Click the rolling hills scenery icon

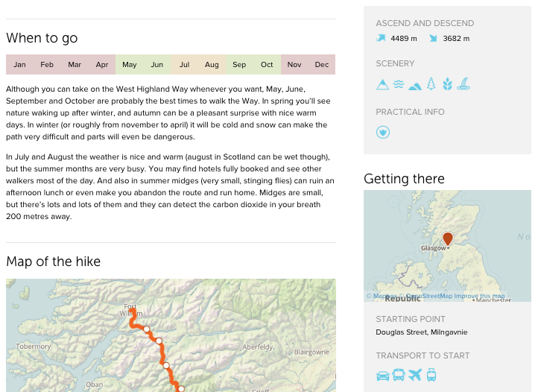pos(415,86)
